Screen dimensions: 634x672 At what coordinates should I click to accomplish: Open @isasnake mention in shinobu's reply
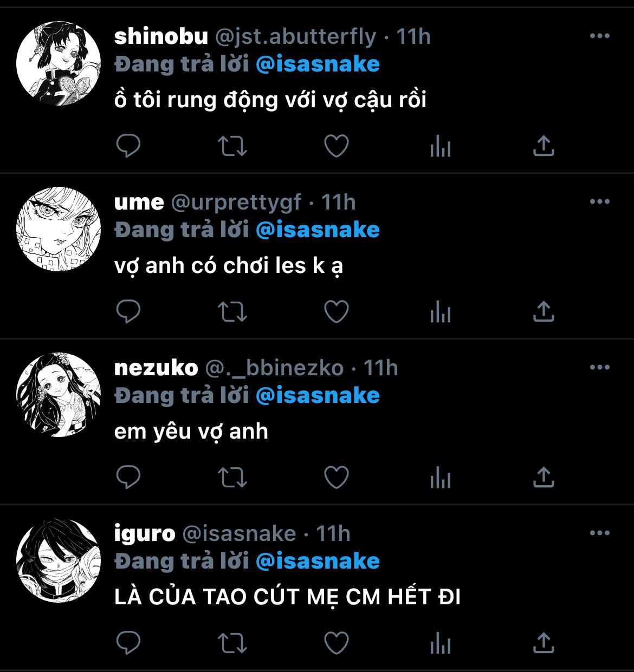318,64
